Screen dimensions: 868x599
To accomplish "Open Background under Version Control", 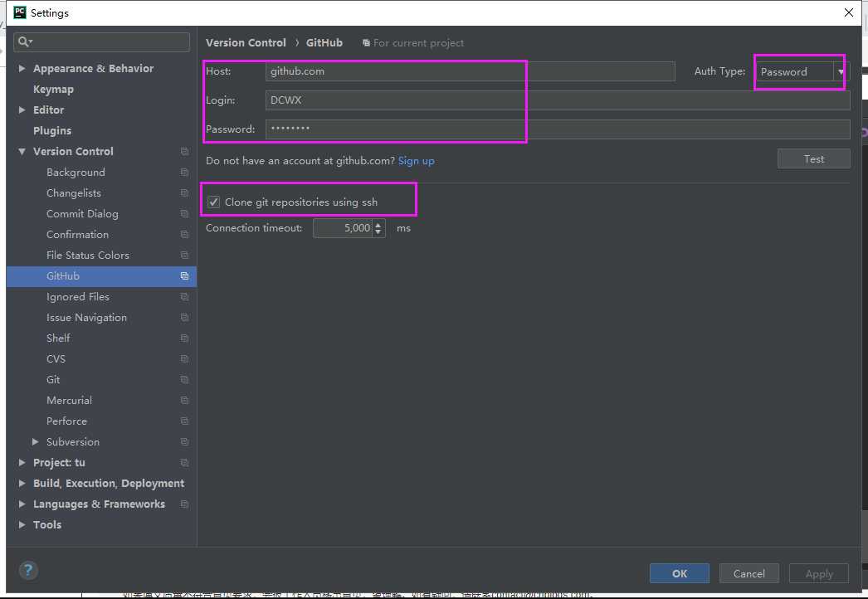I will click(x=76, y=173).
